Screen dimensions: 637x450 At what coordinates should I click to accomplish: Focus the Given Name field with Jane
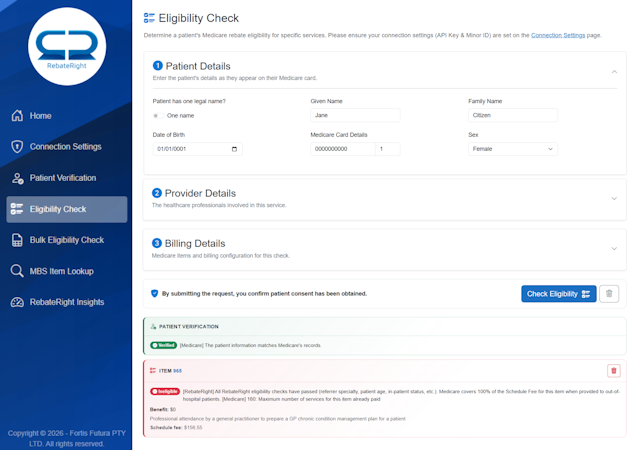point(355,115)
